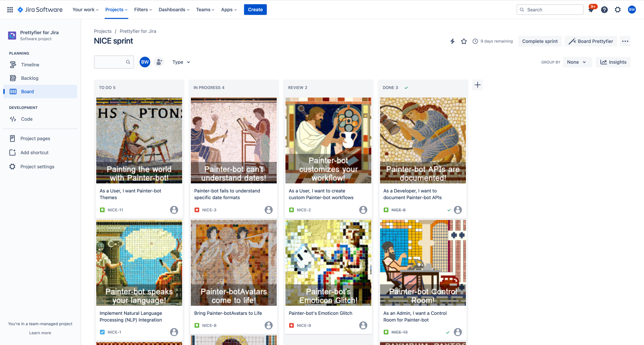644x345 pixels.
Task: Open the Apps dropdown
Action: tap(229, 10)
